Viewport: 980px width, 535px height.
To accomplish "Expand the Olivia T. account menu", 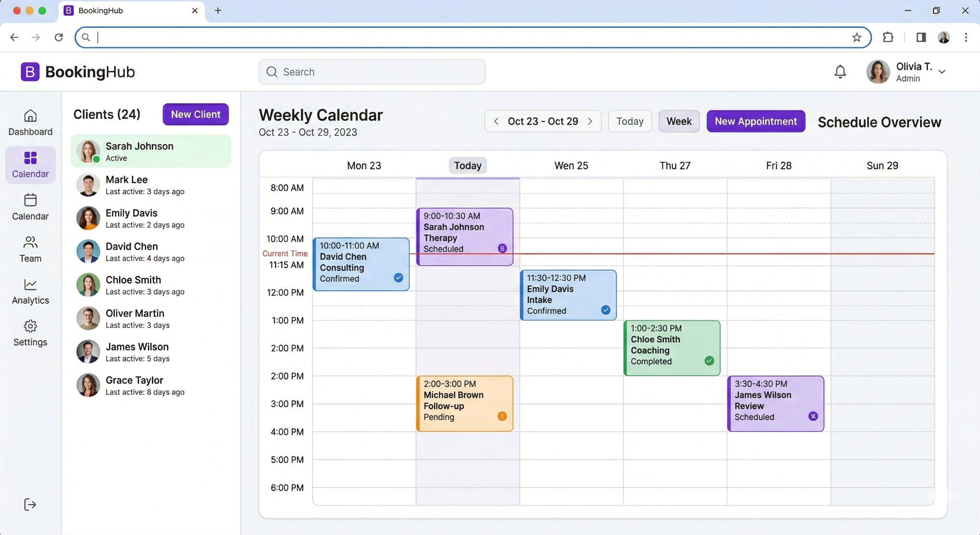I will coord(942,72).
